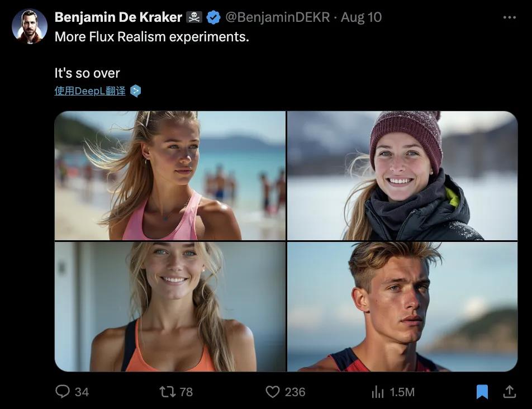This screenshot has width=532, height=409.
Task: Click the share upload icon
Action: tap(509, 392)
